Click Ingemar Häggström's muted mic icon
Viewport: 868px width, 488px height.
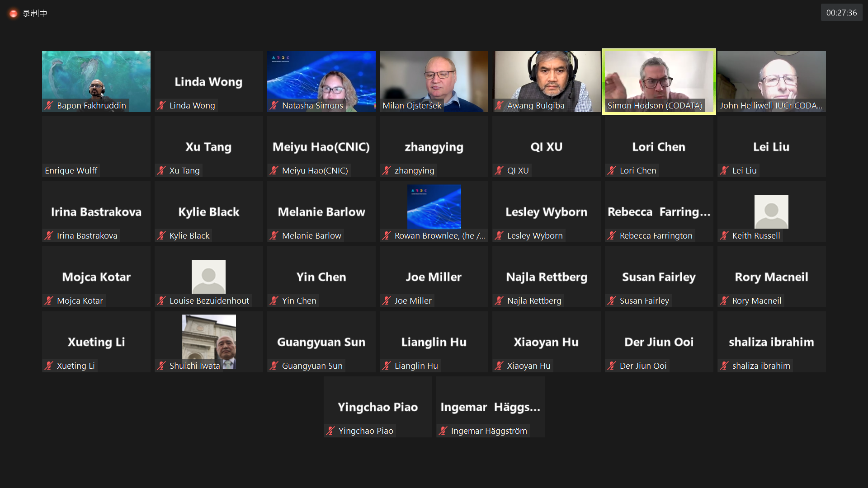click(x=443, y=431)
